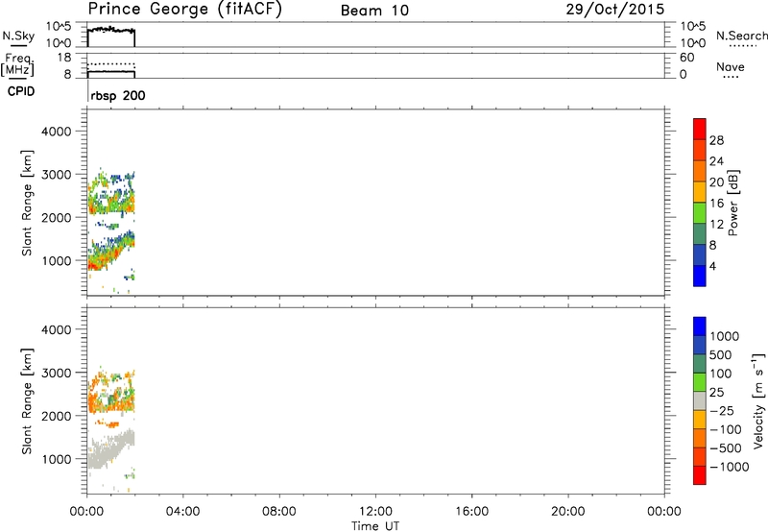The height and width of the screenshot is (532, 768).
Task: Click the '-1000' Velocity scale value
Action: (x=729, y=467)
